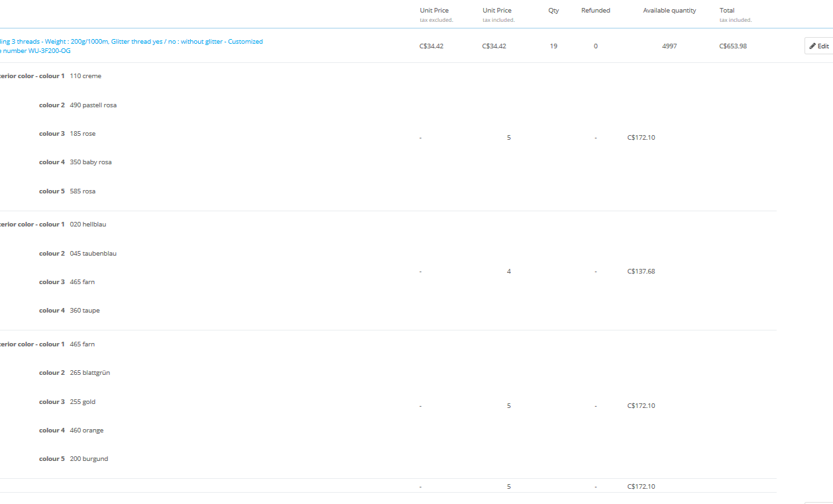Viewport: 833px width, 504px height.
Task: Click the 110 creme colour value
Action: pos(85,76)
